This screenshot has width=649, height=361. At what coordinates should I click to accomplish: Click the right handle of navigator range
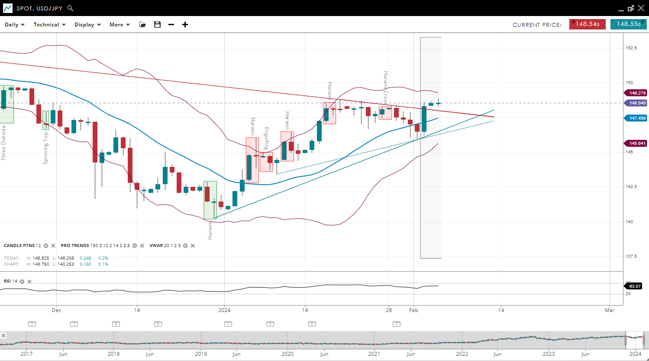[x=644, y=340]
